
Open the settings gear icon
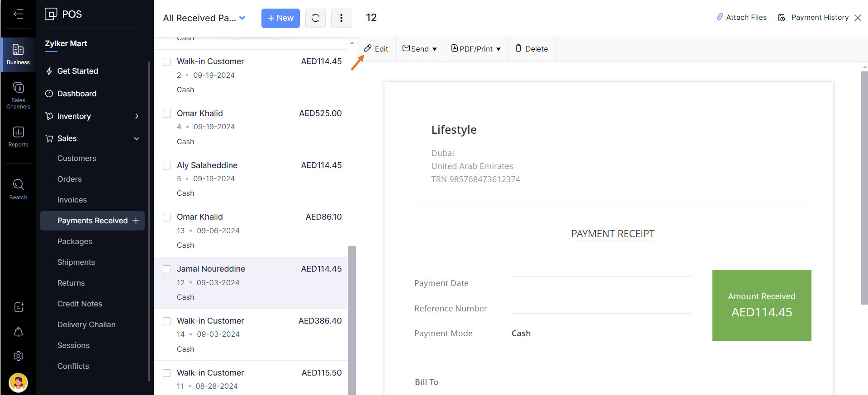tap(18, 356)
